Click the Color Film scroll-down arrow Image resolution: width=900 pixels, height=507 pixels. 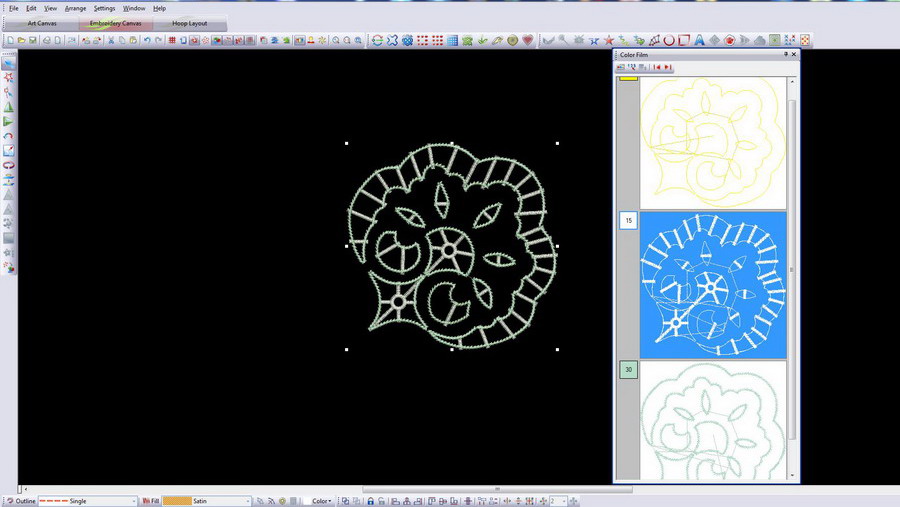tap(792, 475)
